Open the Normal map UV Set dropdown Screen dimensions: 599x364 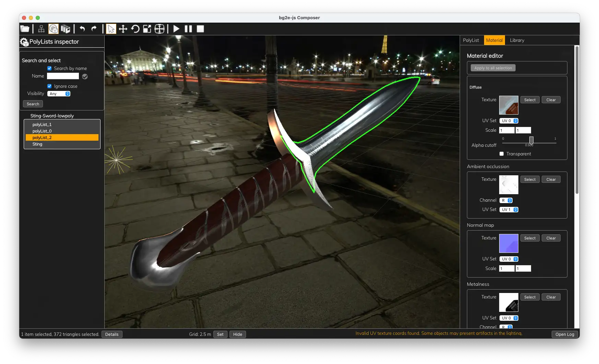click(x=509, y=259)
